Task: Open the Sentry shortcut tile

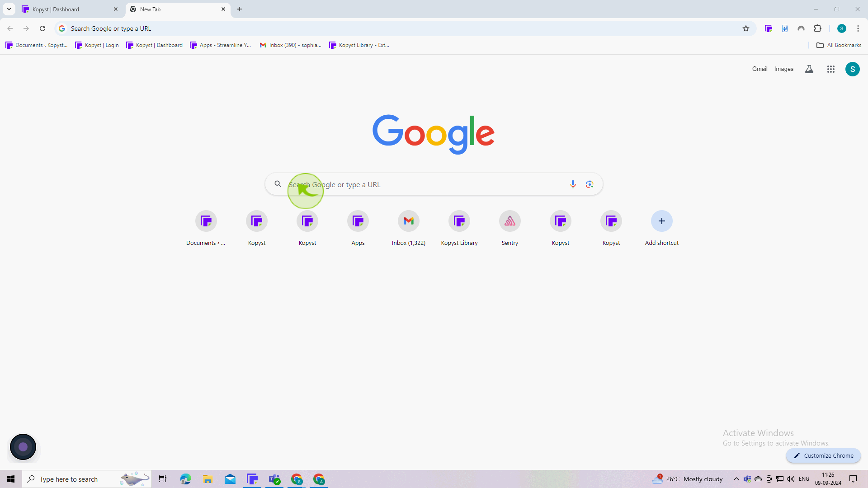Action: 510,229
